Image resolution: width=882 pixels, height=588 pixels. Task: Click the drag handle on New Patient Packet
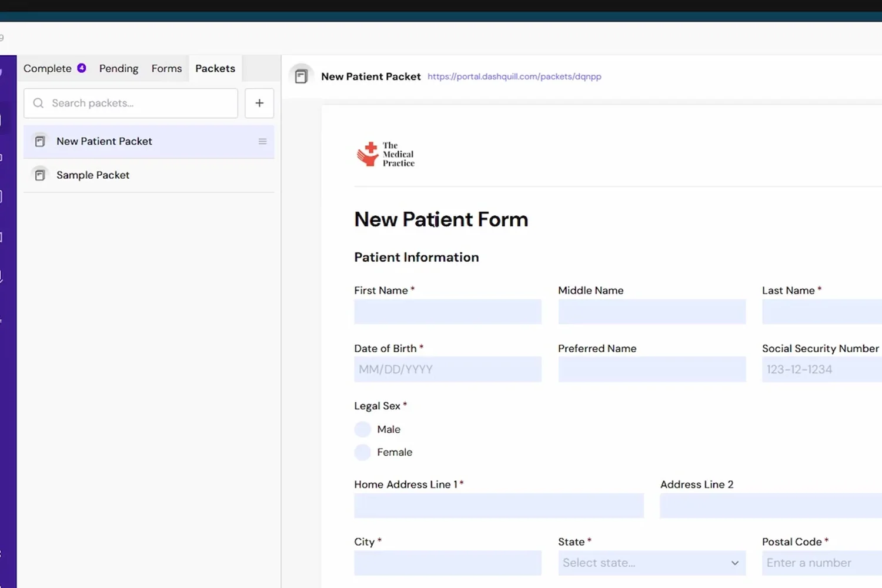263,142
